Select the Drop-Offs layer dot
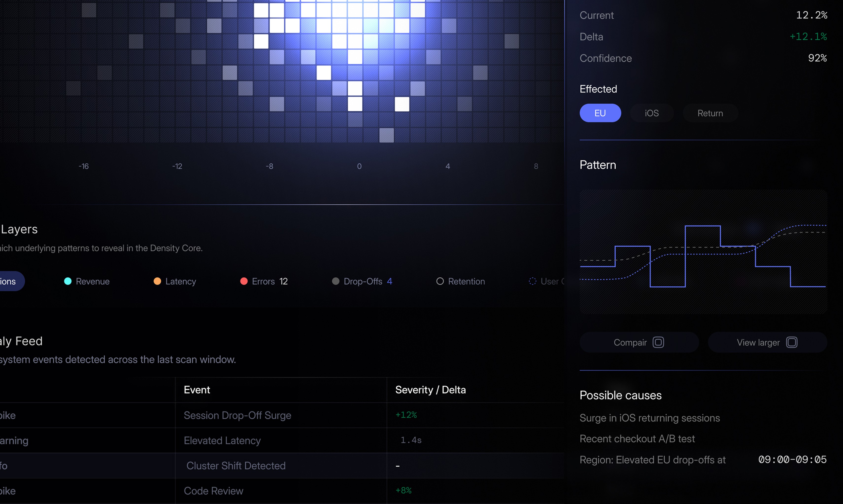 (x=336, y=281)
